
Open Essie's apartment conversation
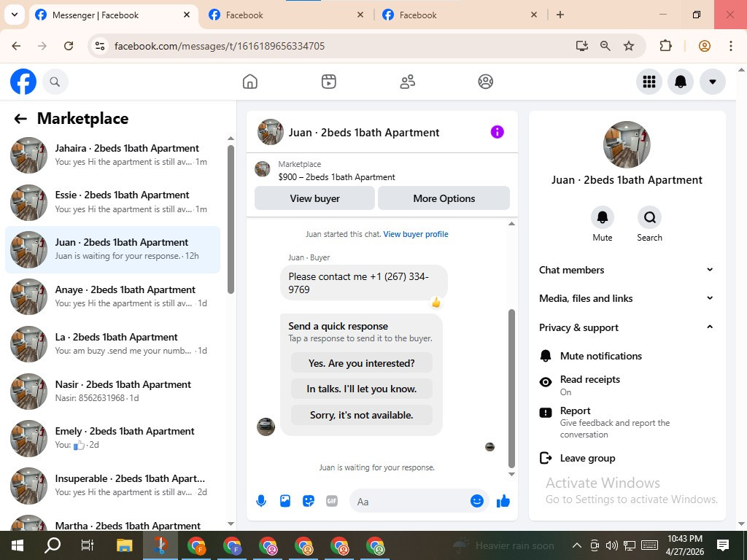coord(113,203)
